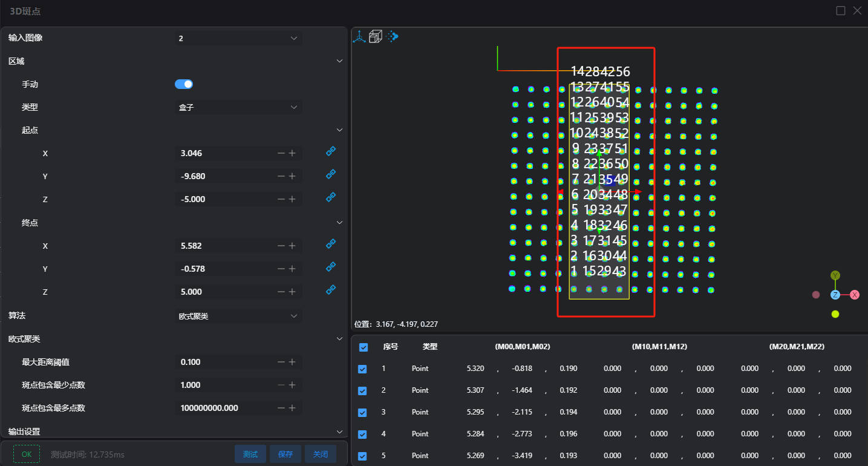Open the 算法 dropdown showing 欧式聚类
The image size is (868, 466).
coord(238,316)
